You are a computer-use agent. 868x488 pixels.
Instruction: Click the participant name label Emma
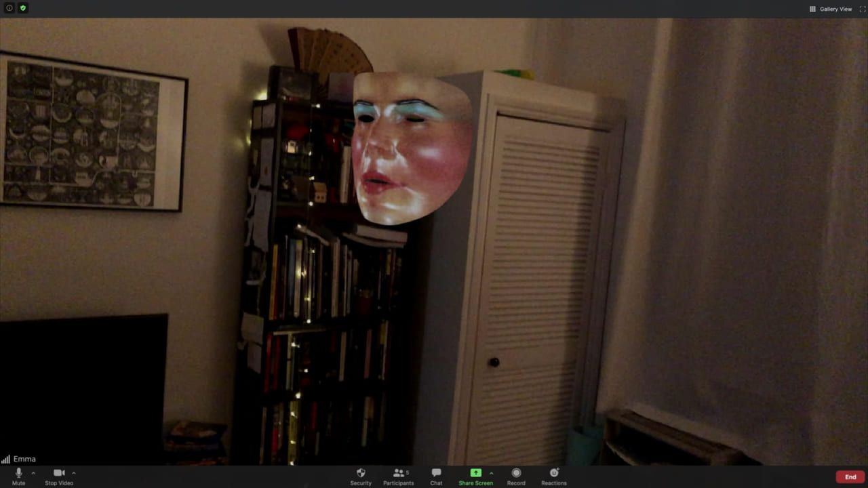(x=24, y=459)
